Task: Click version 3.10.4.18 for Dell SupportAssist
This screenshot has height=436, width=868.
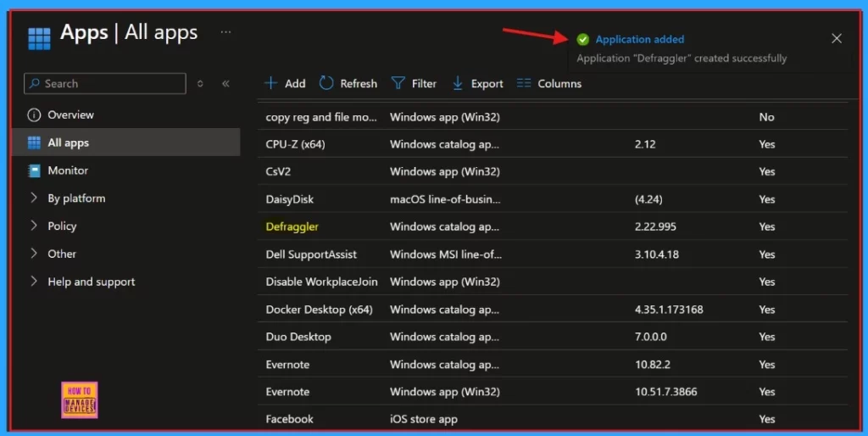Action: pyautogui.click(x=657, y=254)
